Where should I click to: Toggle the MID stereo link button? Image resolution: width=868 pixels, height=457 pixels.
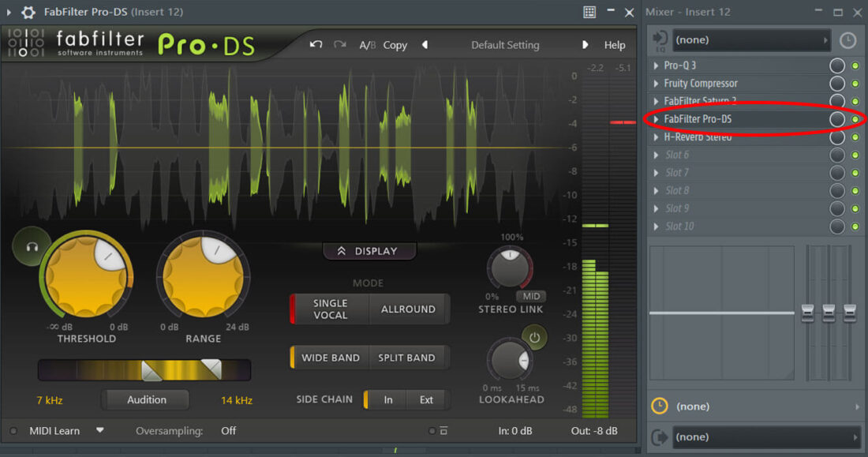click(531, 296)
